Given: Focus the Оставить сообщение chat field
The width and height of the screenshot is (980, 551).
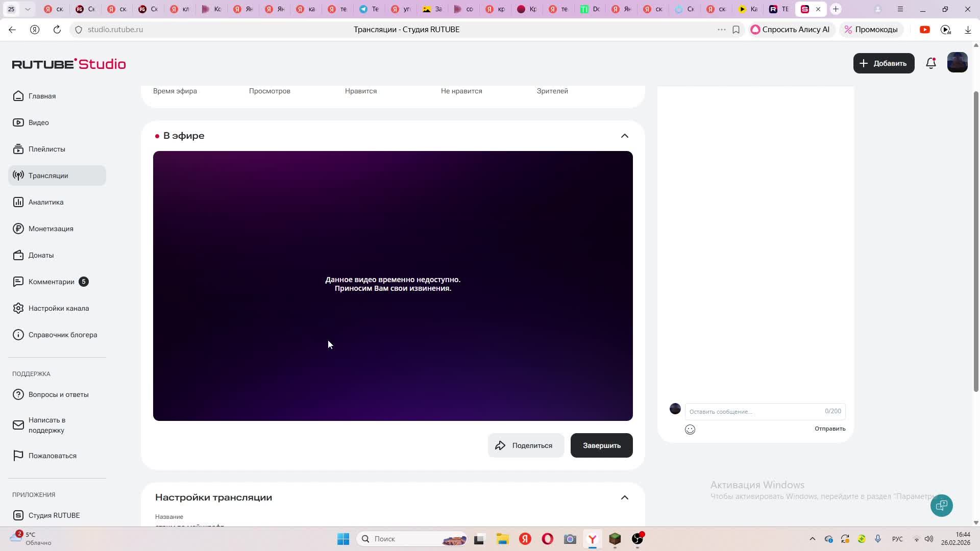Looking at the screenshot, I should coord(765,411).
